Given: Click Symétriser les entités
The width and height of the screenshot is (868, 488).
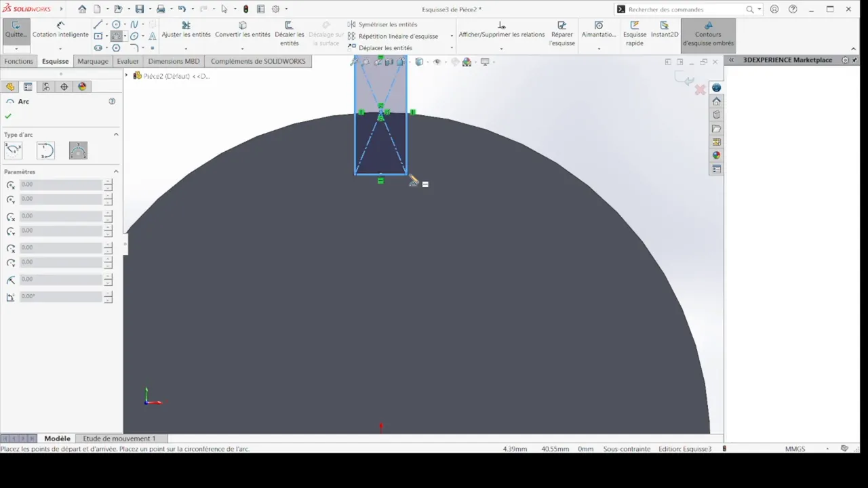Looking at the screenshot, I should (382, 24).
